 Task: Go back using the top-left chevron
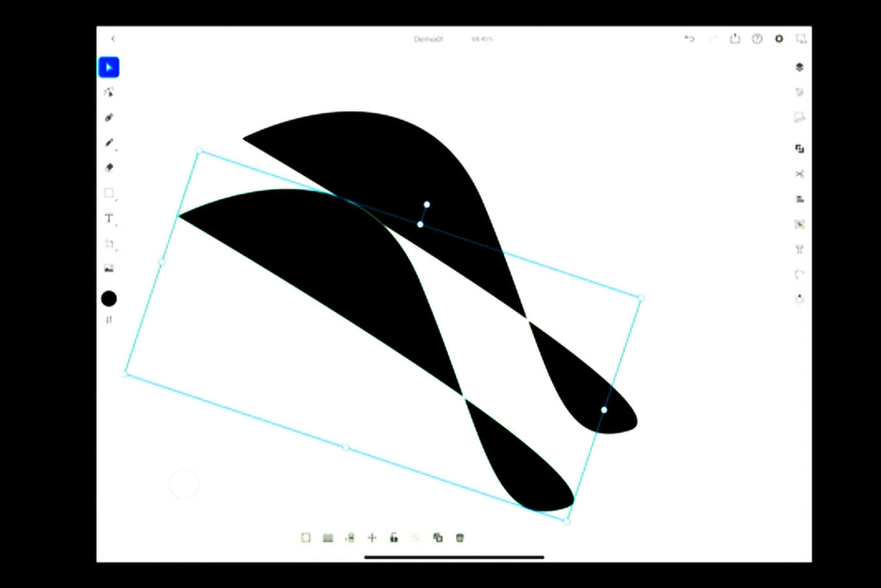[113, 39]
